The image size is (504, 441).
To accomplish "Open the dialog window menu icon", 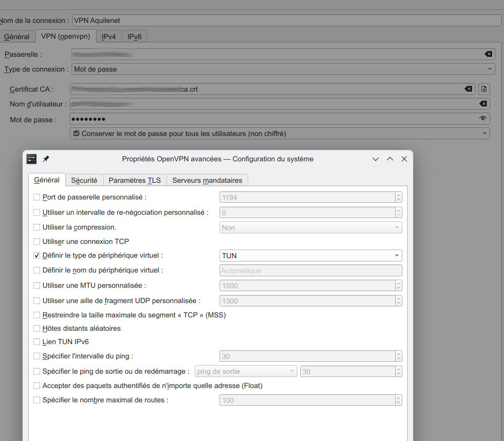I will (31, 159).
